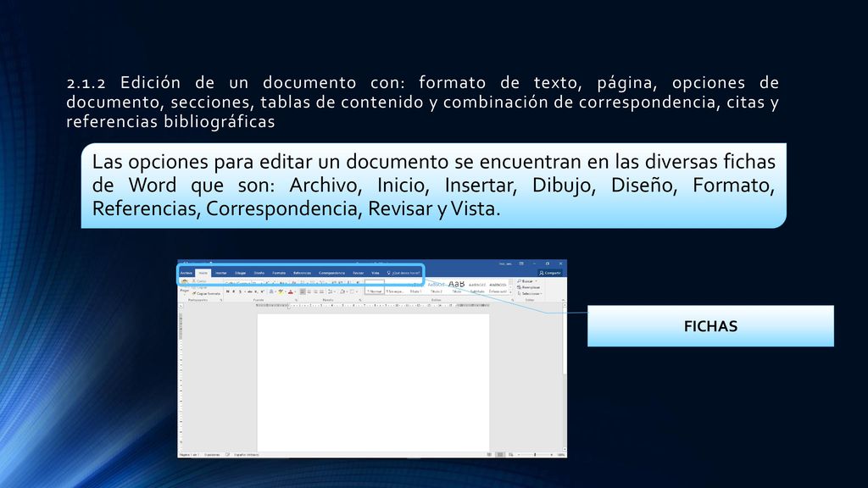Apply the Título 1 style
This screenshot has width=868, height=488.
(x=415, y=291)
